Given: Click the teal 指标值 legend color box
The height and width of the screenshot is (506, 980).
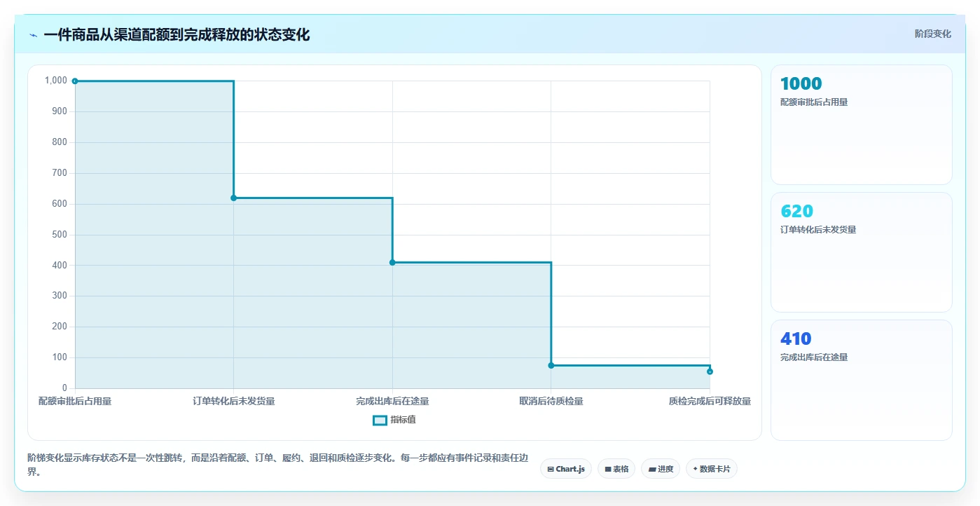Looking at the screenshot, I should click(380, 420).
